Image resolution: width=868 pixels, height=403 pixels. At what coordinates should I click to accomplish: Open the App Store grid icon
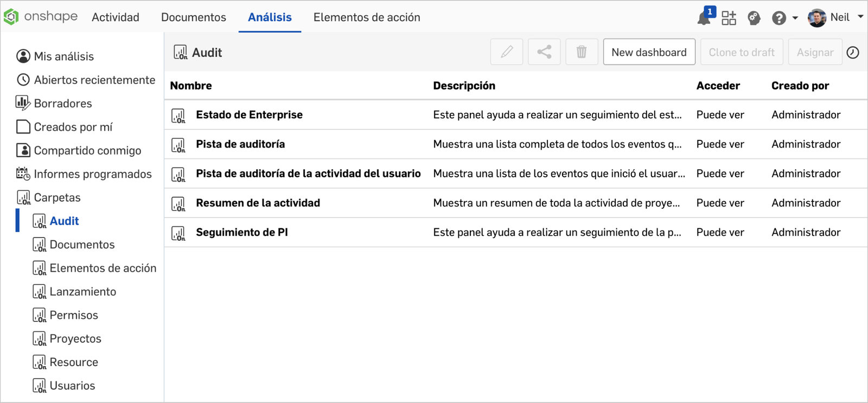[729, 18]
